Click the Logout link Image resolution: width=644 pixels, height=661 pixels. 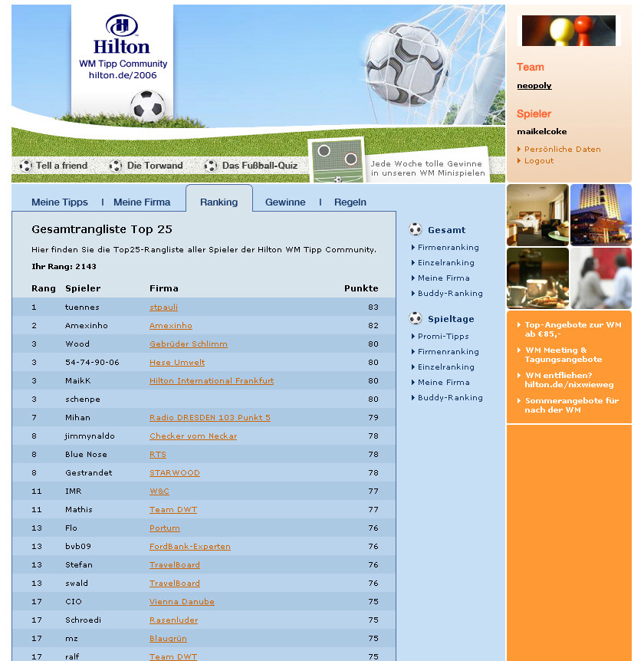point(539,160)
